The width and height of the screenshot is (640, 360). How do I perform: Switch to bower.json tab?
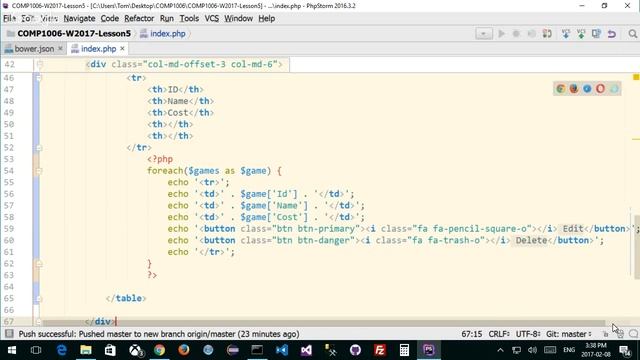(34, 49)
